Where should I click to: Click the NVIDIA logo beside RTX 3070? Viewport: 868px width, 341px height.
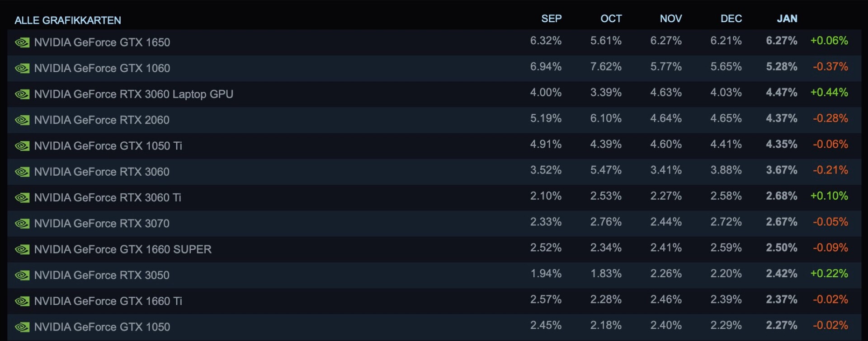pos(22,224)
